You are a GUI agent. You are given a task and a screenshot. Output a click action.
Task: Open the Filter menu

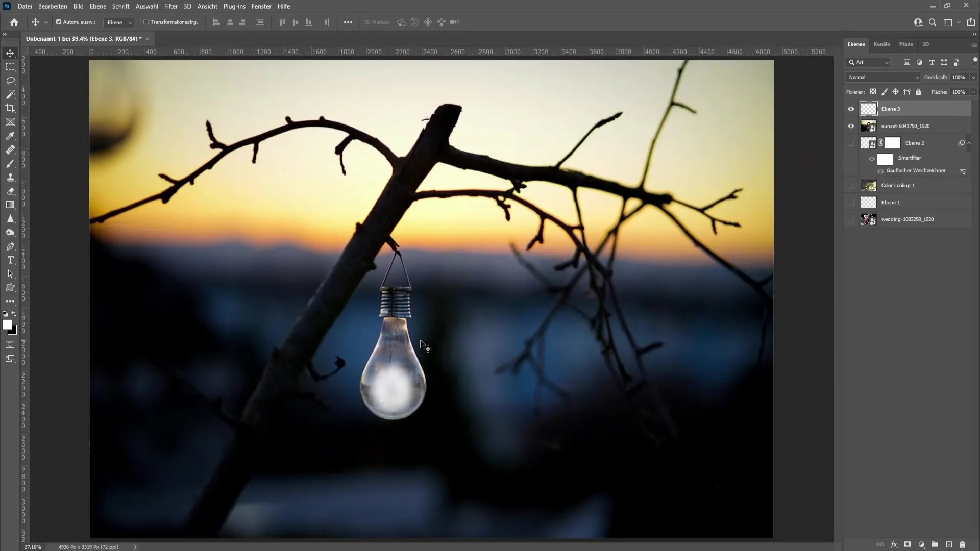[x=170, y=6]
